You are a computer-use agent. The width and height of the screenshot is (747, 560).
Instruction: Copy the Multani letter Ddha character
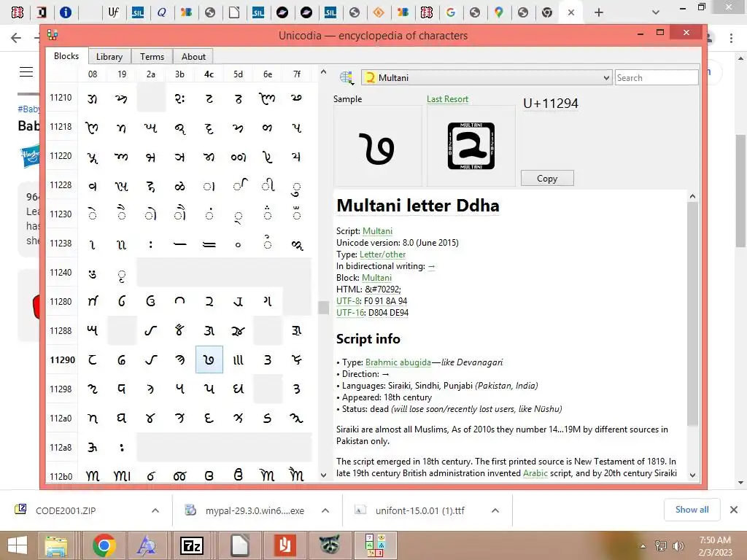547,179
